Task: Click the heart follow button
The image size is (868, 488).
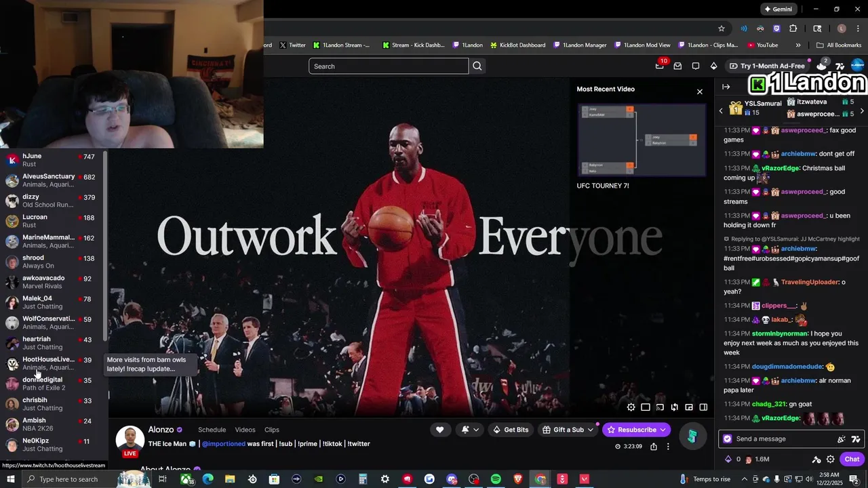Action: [x=439, y=430]
